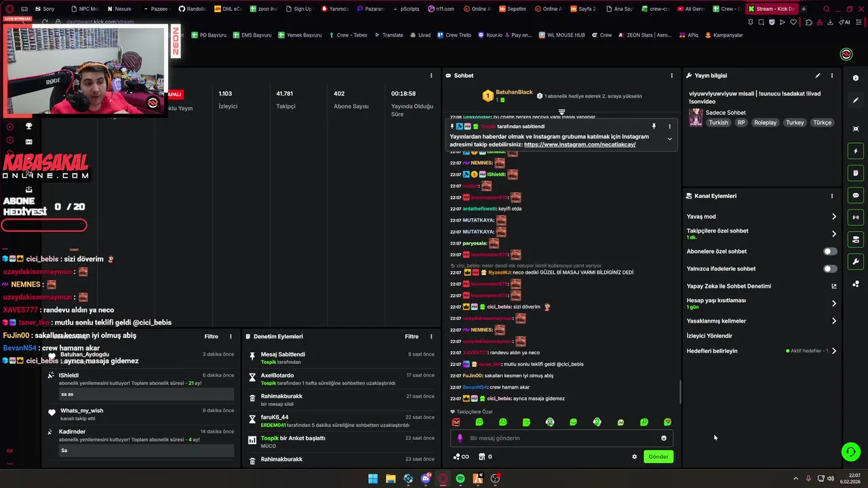Click the Sadece Sohbet category thumbnail

point(696,118)
